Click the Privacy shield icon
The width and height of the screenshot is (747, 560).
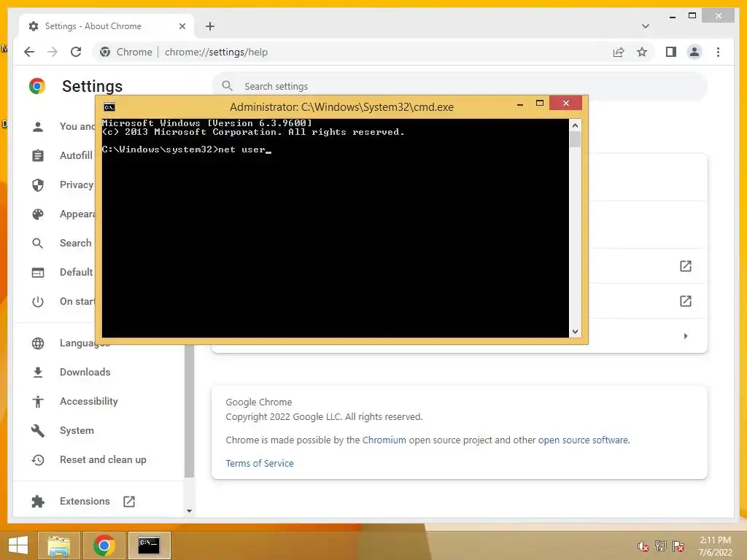[38, 184]
